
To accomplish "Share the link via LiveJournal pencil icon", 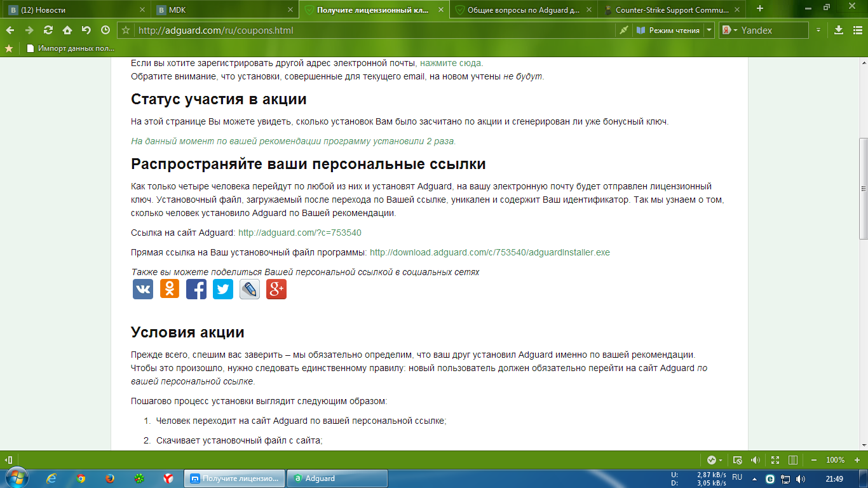I will tap(250, 289).
